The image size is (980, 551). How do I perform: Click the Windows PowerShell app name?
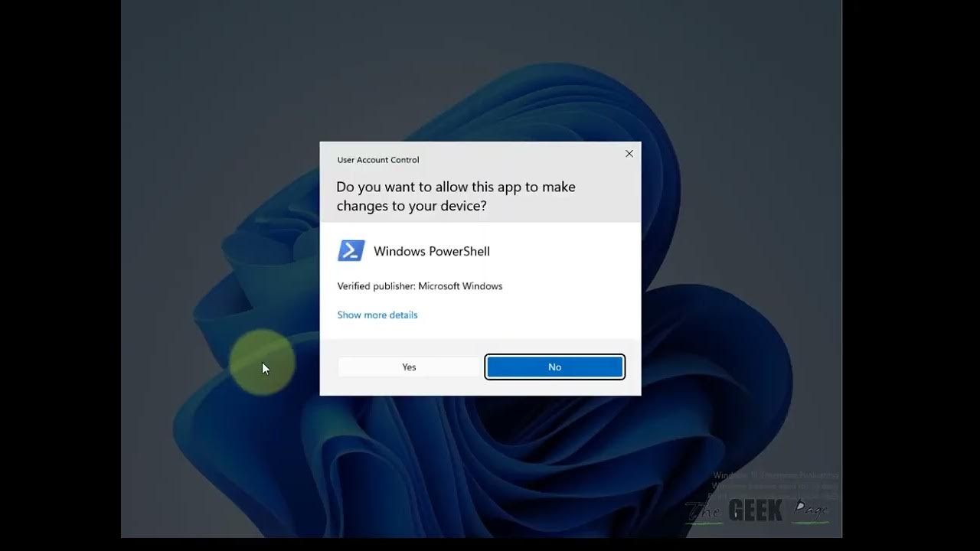point(432,251)
